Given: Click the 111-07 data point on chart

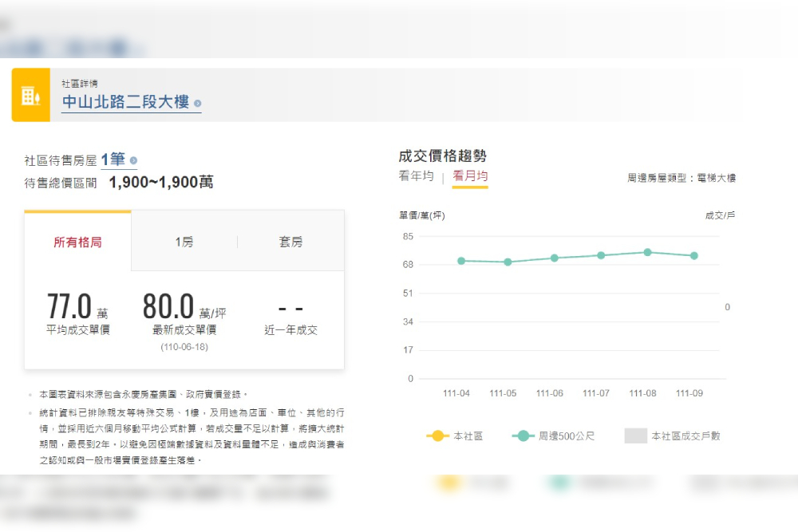Looking at the screenshot, I should point(601,255).
